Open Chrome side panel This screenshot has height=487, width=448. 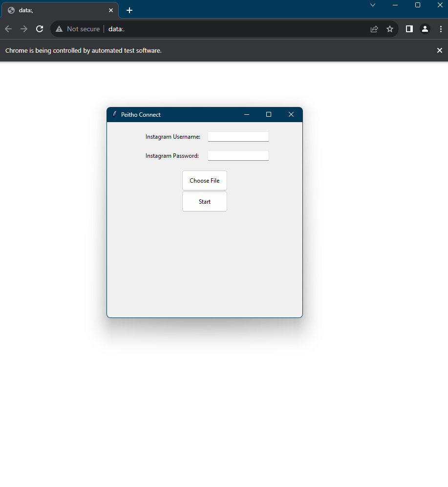coord(409,29)
